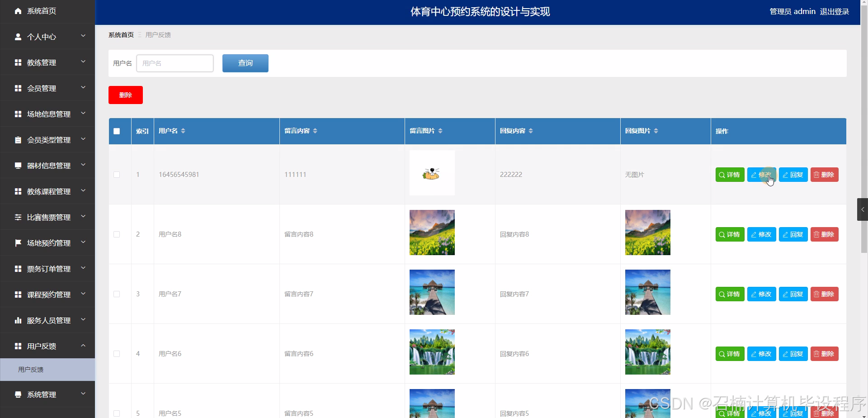Viewport: 868px width, 418px height.
Task: Click the side panel collapse arrow tab
Action: pyautogui.click(x=863, y=209)
